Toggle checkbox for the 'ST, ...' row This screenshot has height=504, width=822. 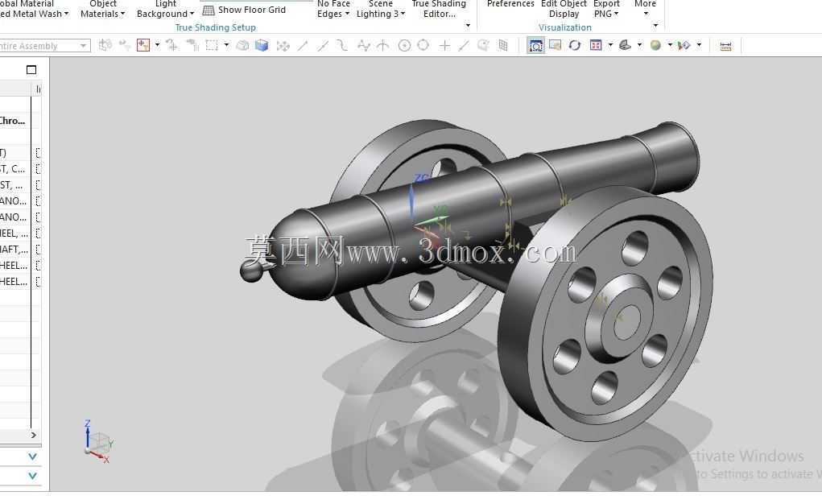38,185
